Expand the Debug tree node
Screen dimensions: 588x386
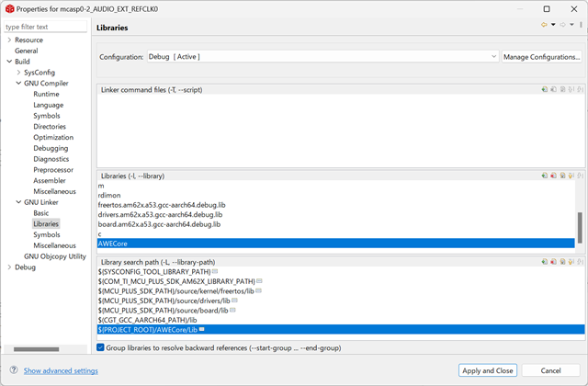[9, 267]
